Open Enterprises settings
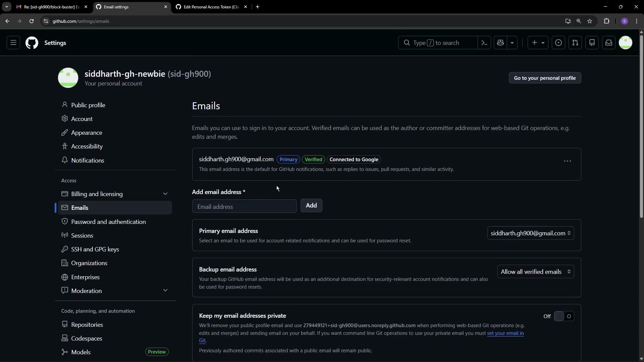The height and width of the screenshot is (362, 644). point(115,277)
